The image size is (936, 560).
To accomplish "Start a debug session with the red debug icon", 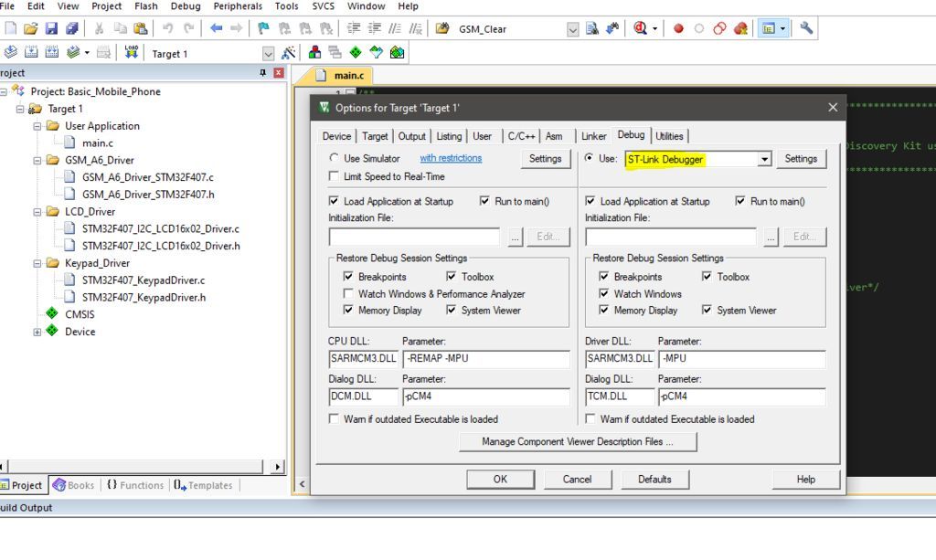I will (641, 27).
